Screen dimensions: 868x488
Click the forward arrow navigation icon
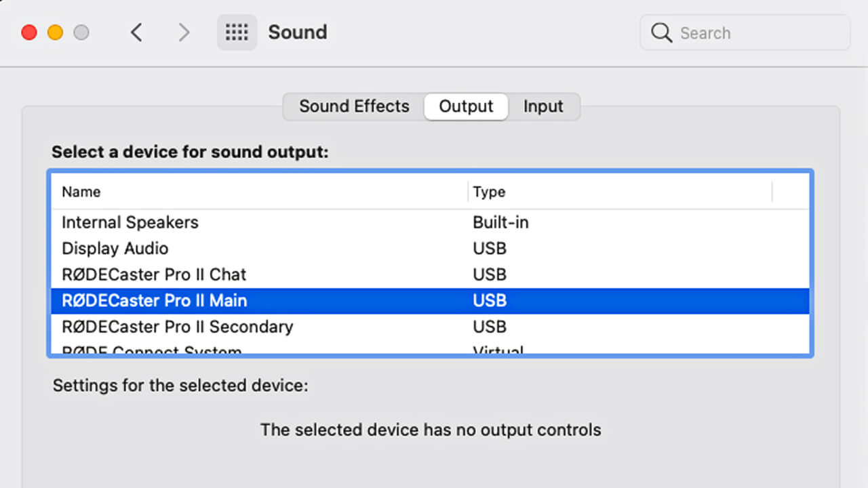[x=184, y=33]
